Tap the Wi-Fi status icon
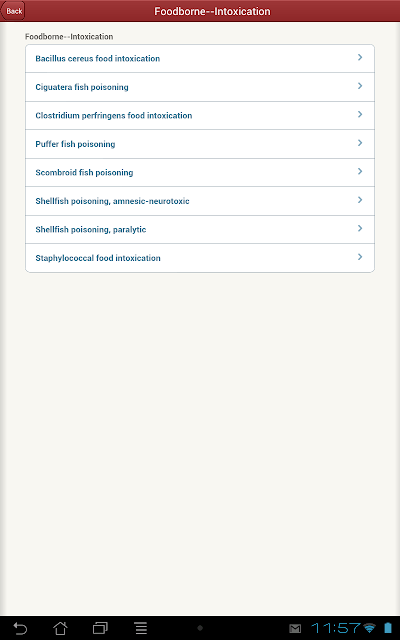Viewport: 400px width, 640px height. click(369, 628)
